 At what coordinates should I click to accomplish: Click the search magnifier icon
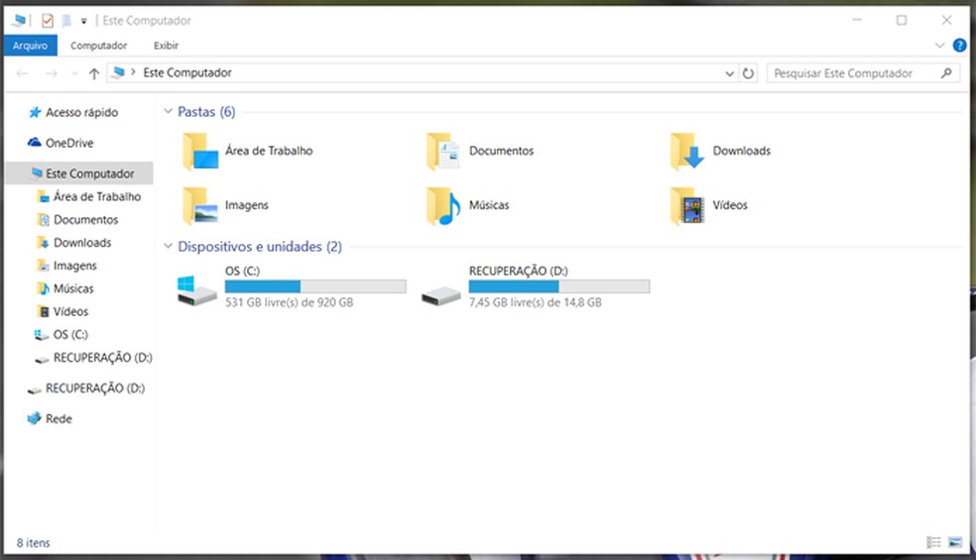click(x=946, y=73)
